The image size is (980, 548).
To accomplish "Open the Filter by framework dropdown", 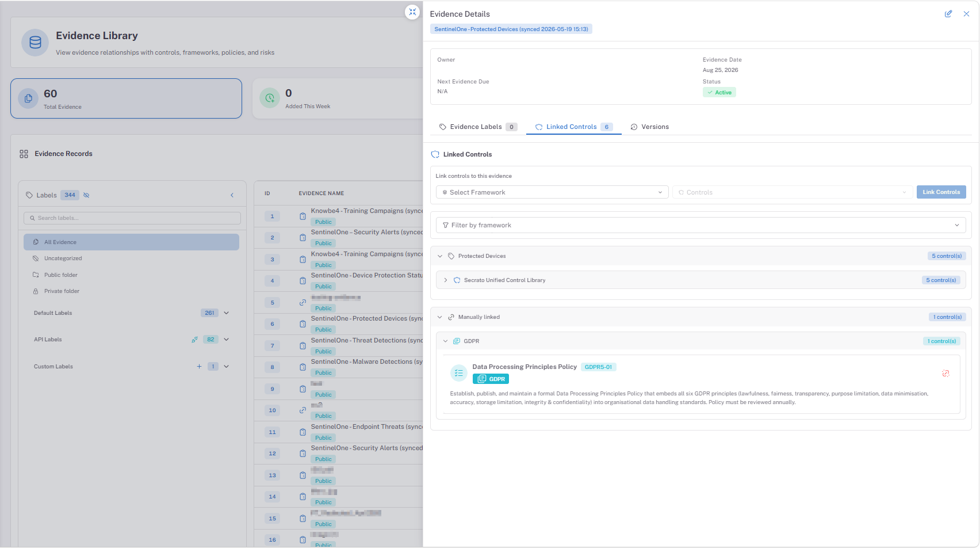I will coord(701,225).
